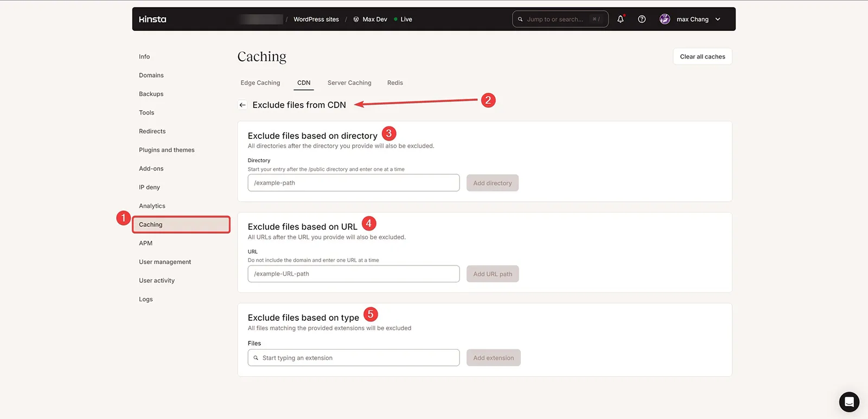Open the notifications bell

point(621,19)
